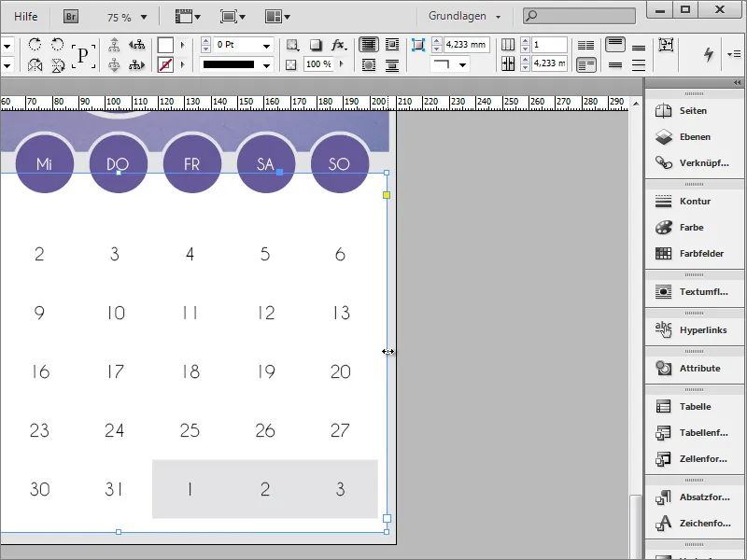Select previous object icon
This screenshot has height=560, width=747.
pyautogui.click(x=136, y=45)
